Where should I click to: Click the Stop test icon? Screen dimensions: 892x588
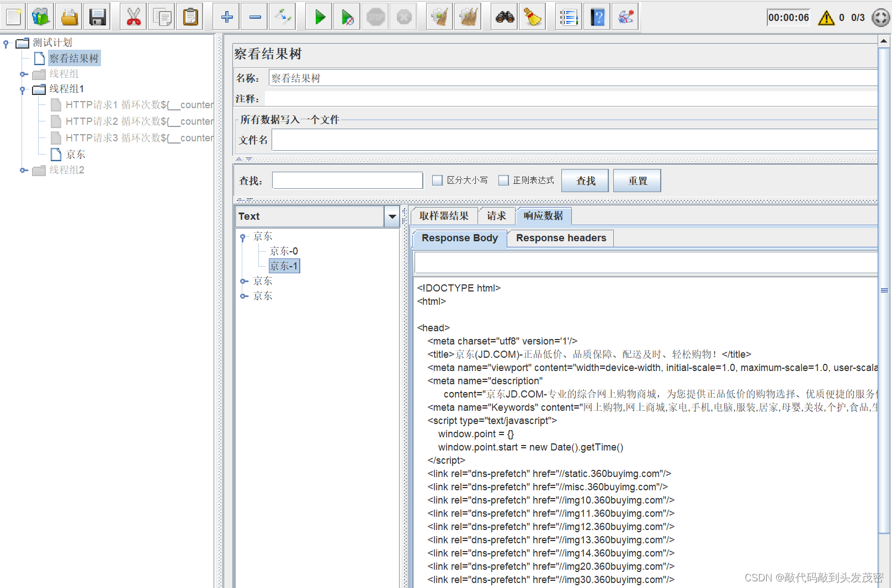coord(375,17)
